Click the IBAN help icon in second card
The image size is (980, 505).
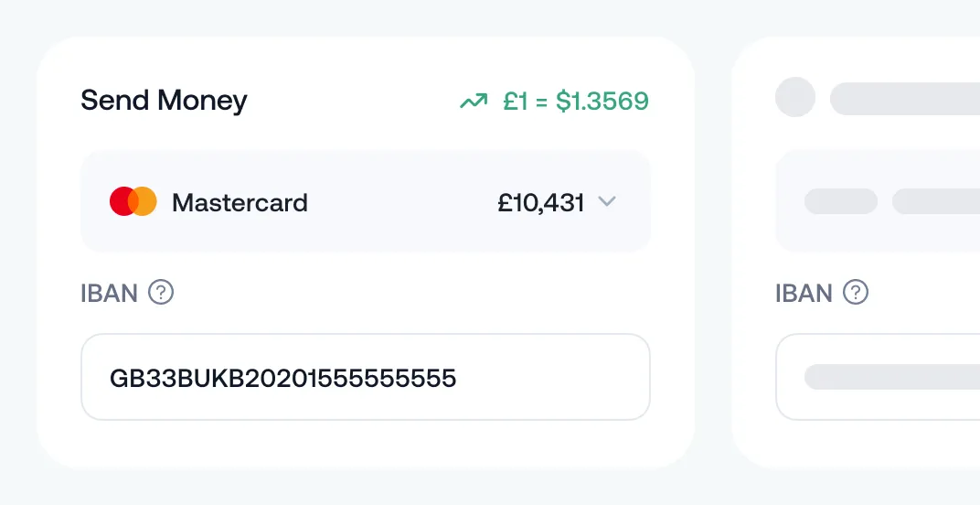tap(856, 293)
